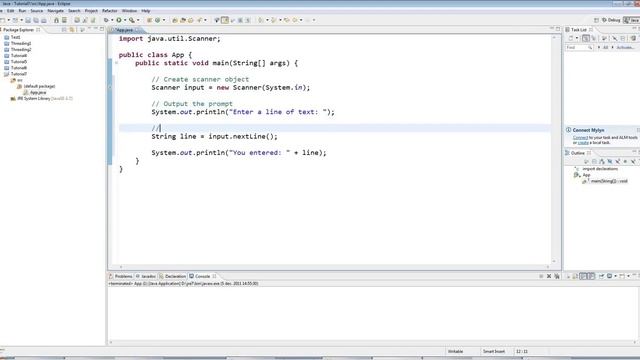
Task: Click the Find field in Task List
Action: (x=579, y=48)
